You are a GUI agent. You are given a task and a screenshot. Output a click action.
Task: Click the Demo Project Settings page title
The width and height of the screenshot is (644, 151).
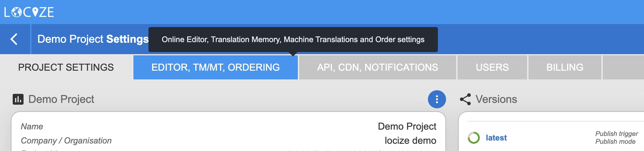93,39
